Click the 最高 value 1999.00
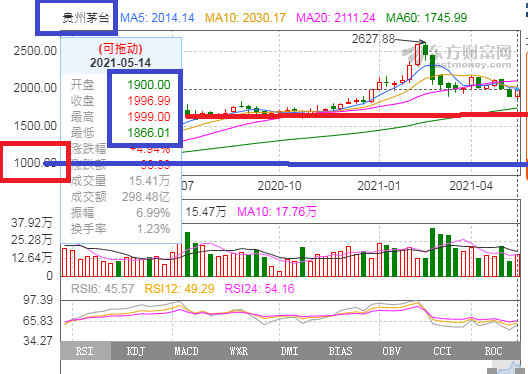Viewport: 528px width, 374px height. (149, 117)
